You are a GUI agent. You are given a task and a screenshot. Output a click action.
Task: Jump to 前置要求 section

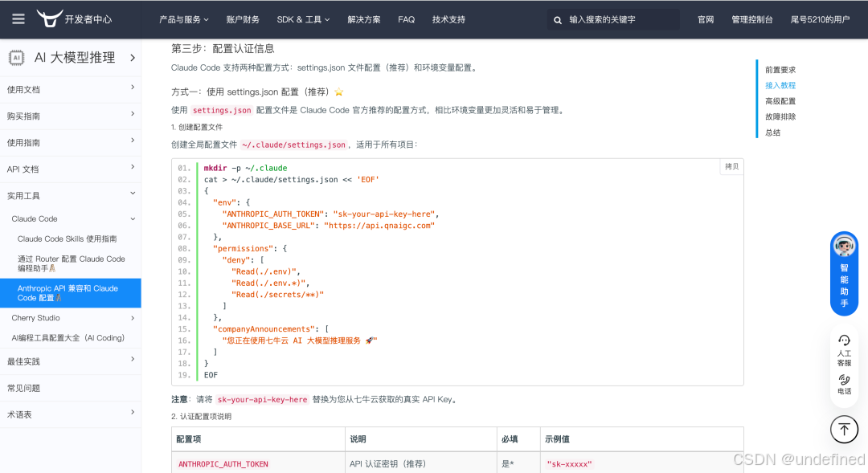coord(780,70)
